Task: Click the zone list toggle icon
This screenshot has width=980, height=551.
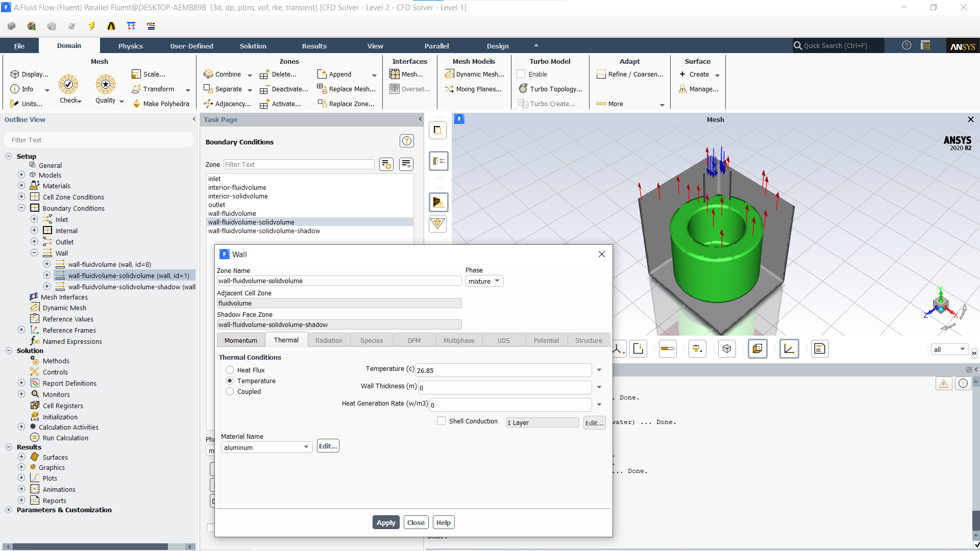Action: [406, 164]
